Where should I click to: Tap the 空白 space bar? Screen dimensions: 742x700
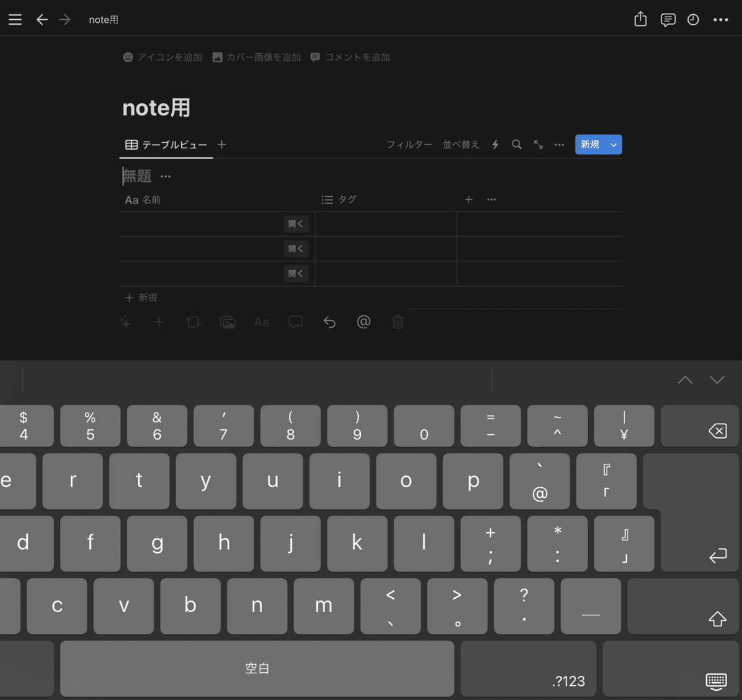(257, 668)
